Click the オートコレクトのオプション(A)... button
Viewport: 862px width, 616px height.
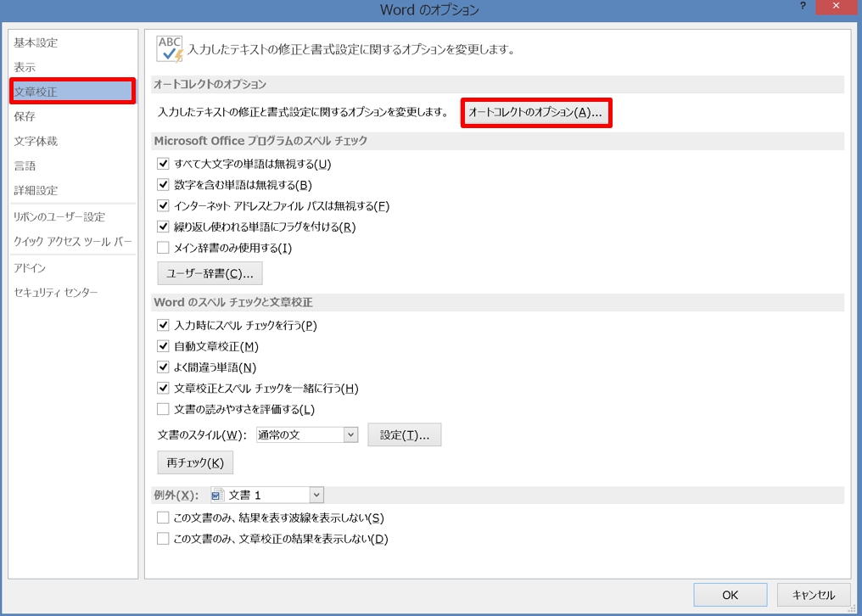click(536, 113)
